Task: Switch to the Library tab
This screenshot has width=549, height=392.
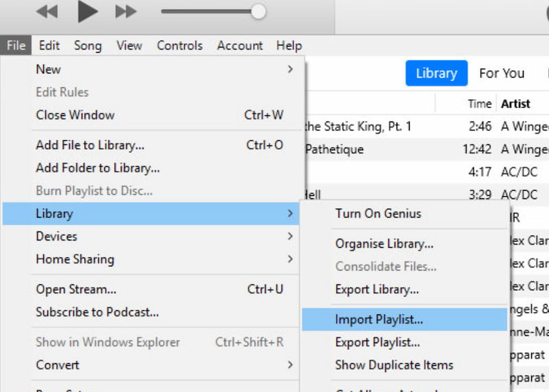Action: [436, 73]
